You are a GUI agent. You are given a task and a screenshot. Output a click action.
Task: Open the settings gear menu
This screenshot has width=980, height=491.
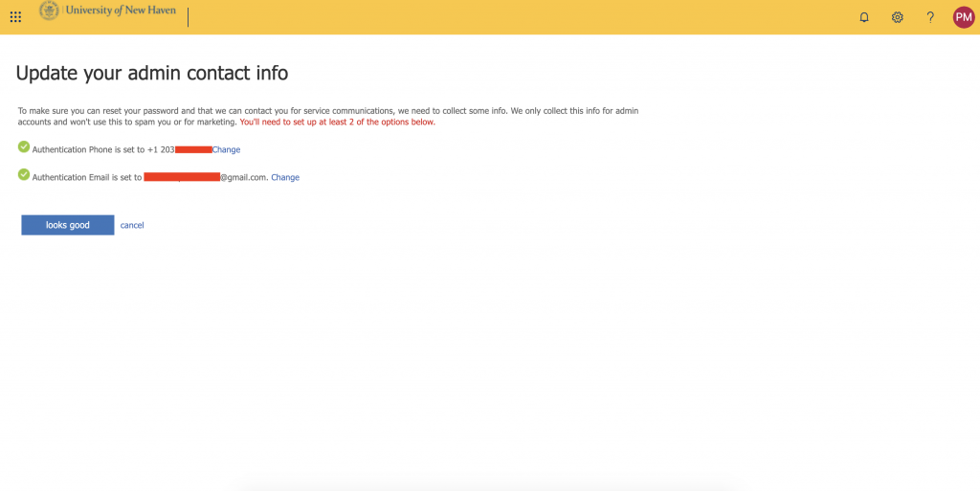point(898,17)
